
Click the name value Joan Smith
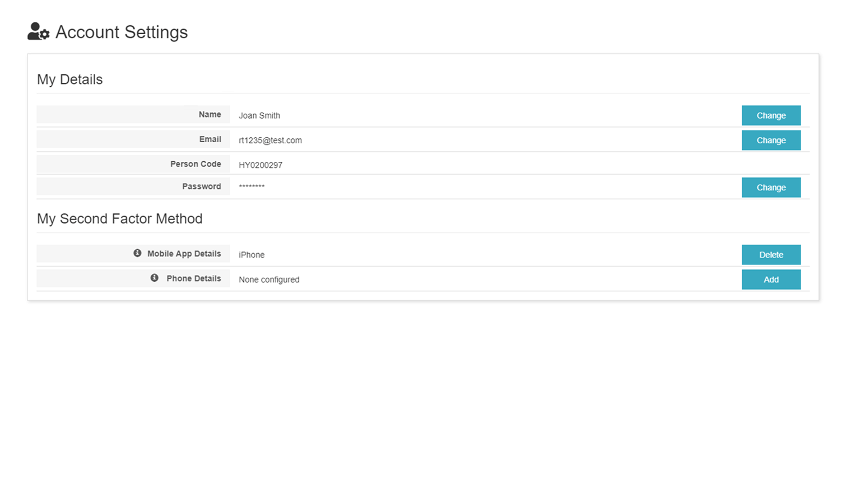coord(259,115)
